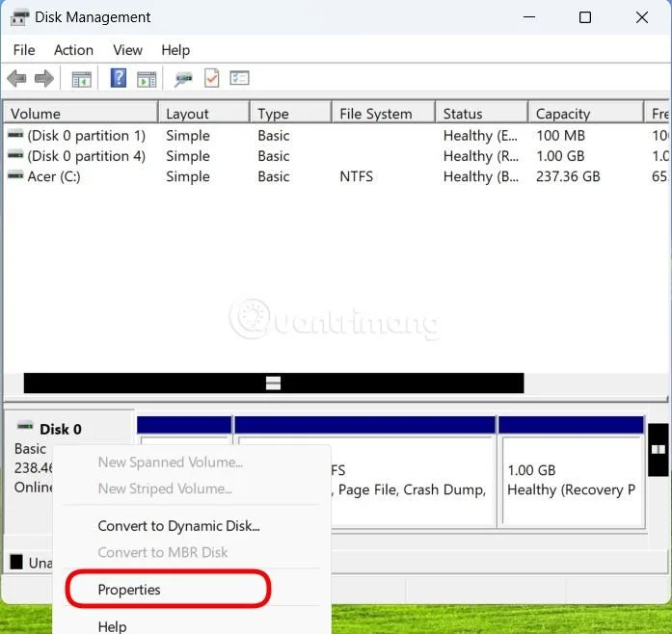Click drive icon of Disk 0 partition 4

[x=15, y=155]
